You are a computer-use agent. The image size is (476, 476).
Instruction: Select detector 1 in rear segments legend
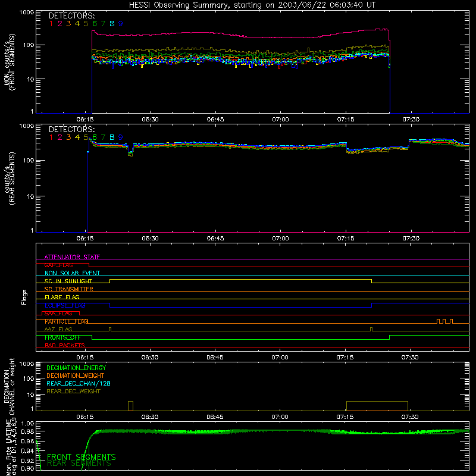[51, 137]
